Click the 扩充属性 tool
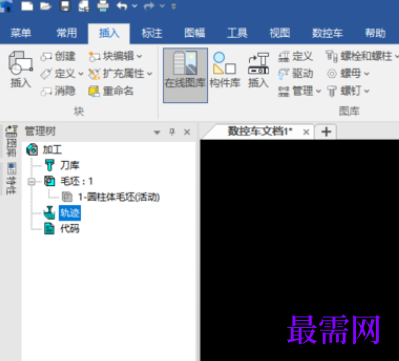The width and height of the screenshot is (399, 361). [x=116, y=73]
